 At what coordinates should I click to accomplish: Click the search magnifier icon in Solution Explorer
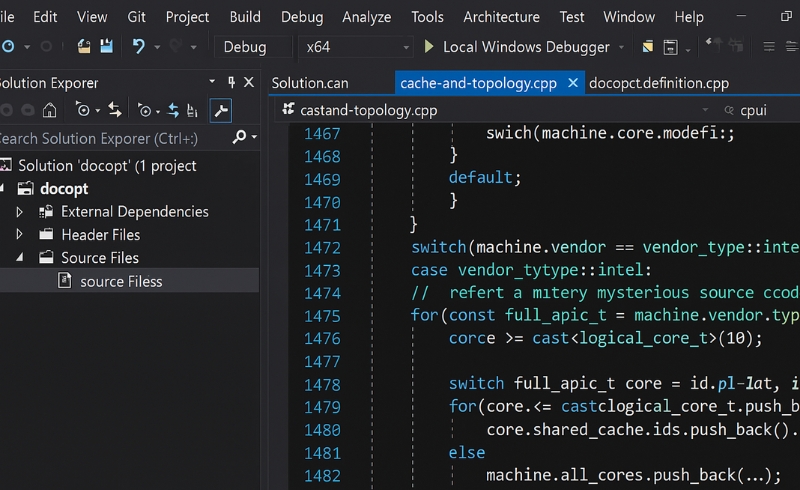[x=239, y=137]
